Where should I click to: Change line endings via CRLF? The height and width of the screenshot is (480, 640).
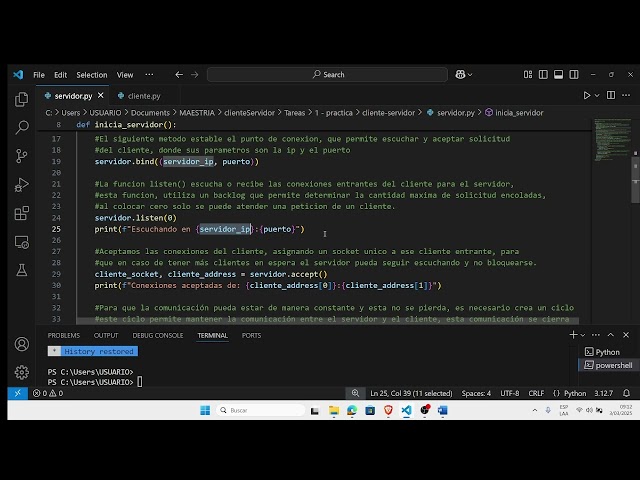(x=536, y=393)
